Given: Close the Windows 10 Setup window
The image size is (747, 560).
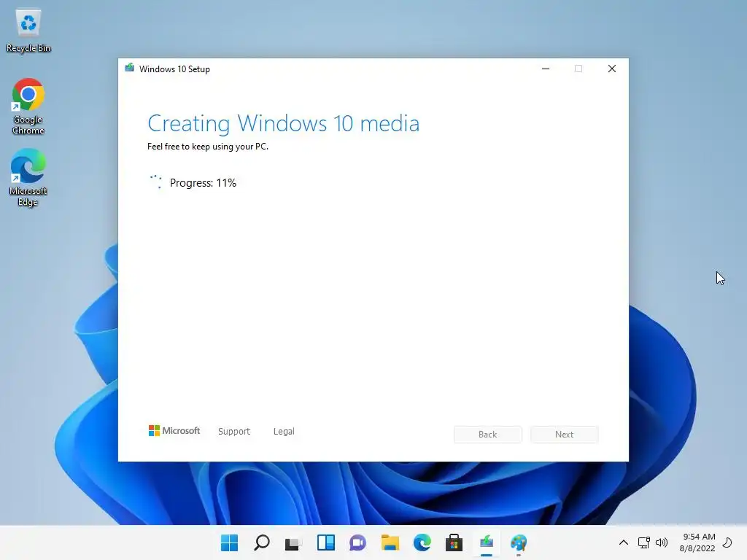Looking at the screenshot, I should [612, 69].
